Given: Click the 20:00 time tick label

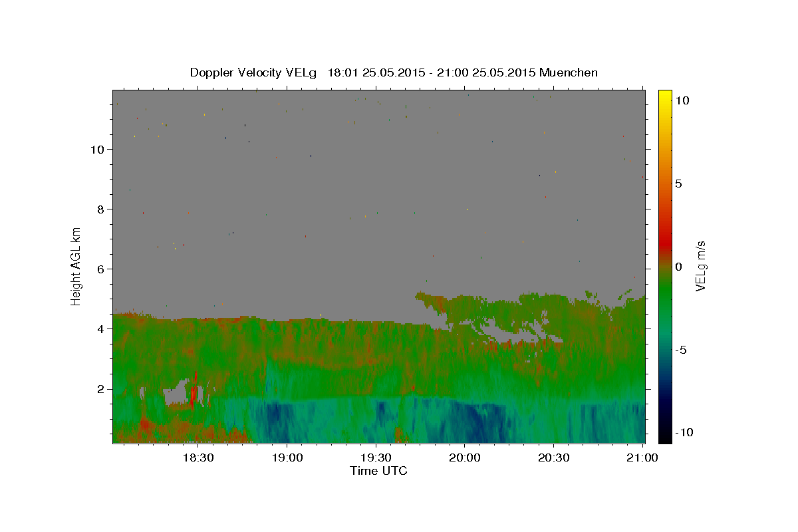Looking at the screenshot, I should [x=464, y=458].
